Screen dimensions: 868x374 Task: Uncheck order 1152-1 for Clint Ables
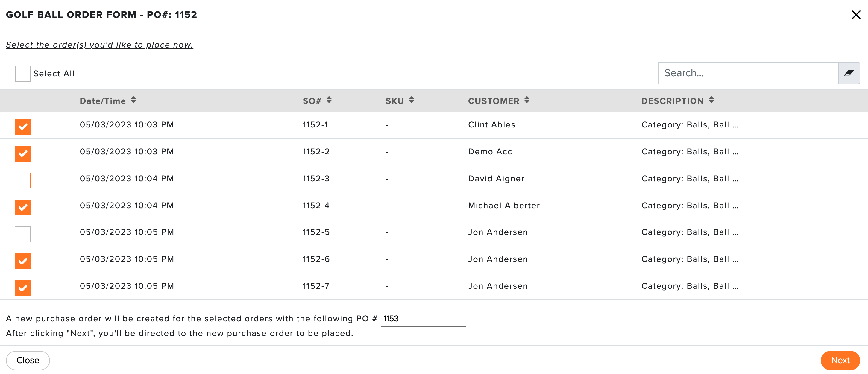click(x=22, y=127)
